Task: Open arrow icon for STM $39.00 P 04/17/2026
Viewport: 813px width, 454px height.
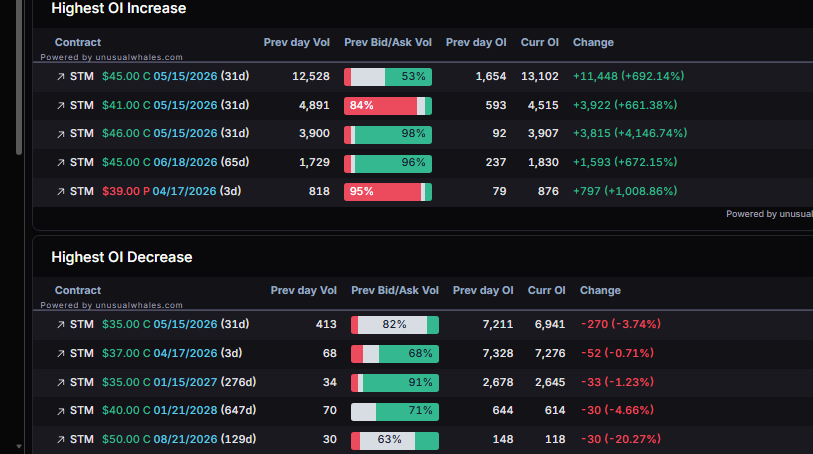Action: click(x=61, y=192)
